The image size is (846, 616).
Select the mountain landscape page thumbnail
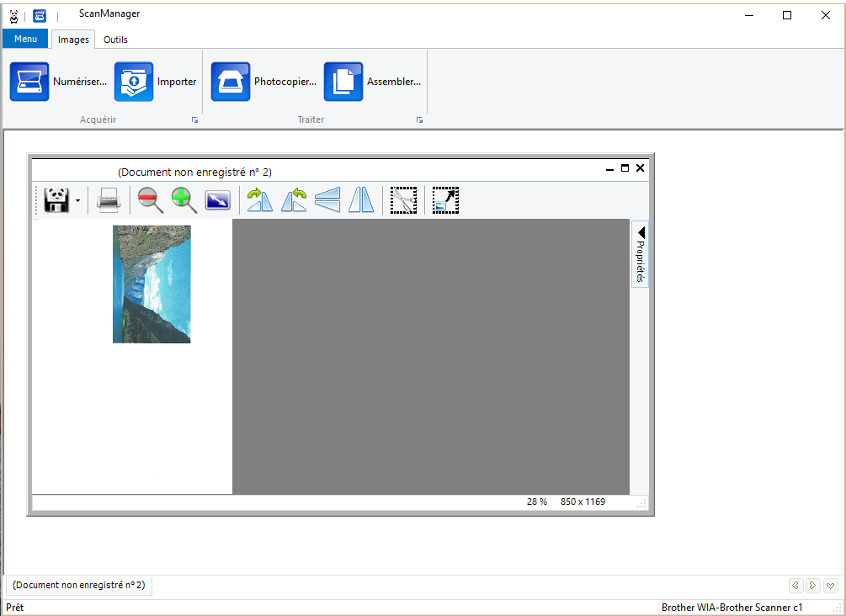click(152, 284)
